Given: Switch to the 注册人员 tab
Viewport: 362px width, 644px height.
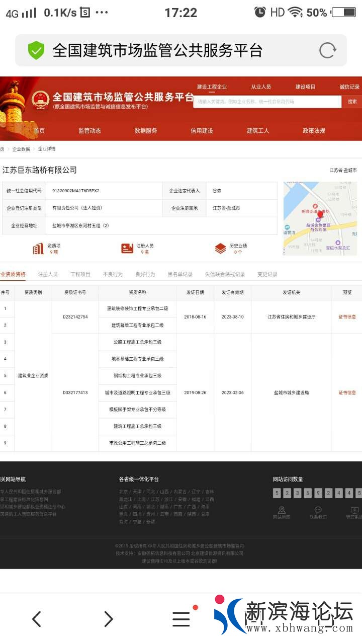Looking at the screenshot, I should pyautogui.click(x=48, y=274).
